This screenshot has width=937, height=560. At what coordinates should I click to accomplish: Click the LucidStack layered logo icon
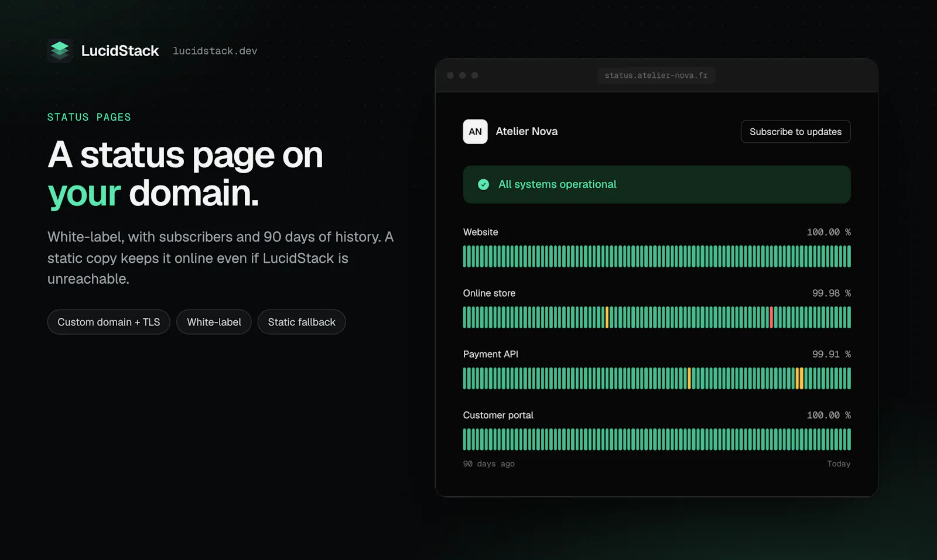pyautogui.click(x=60, y=51)
